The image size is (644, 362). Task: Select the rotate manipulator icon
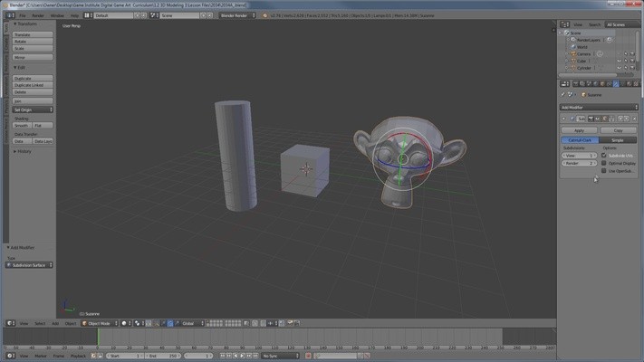coord(170,323)
